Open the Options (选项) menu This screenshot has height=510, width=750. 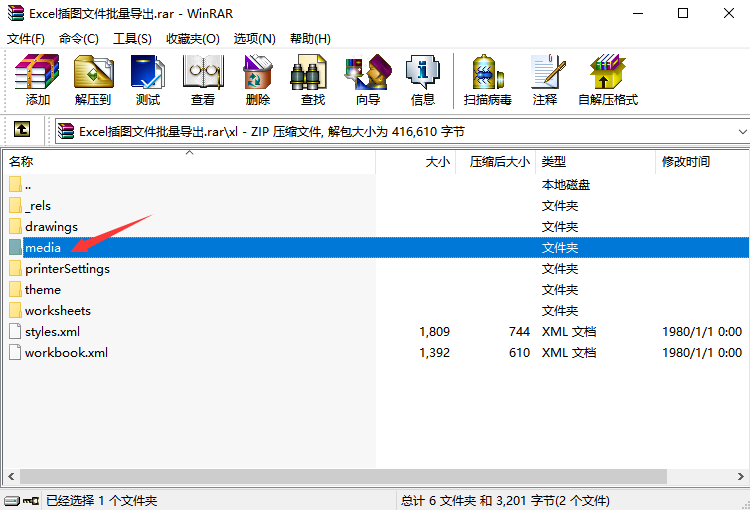click(254, 39)
